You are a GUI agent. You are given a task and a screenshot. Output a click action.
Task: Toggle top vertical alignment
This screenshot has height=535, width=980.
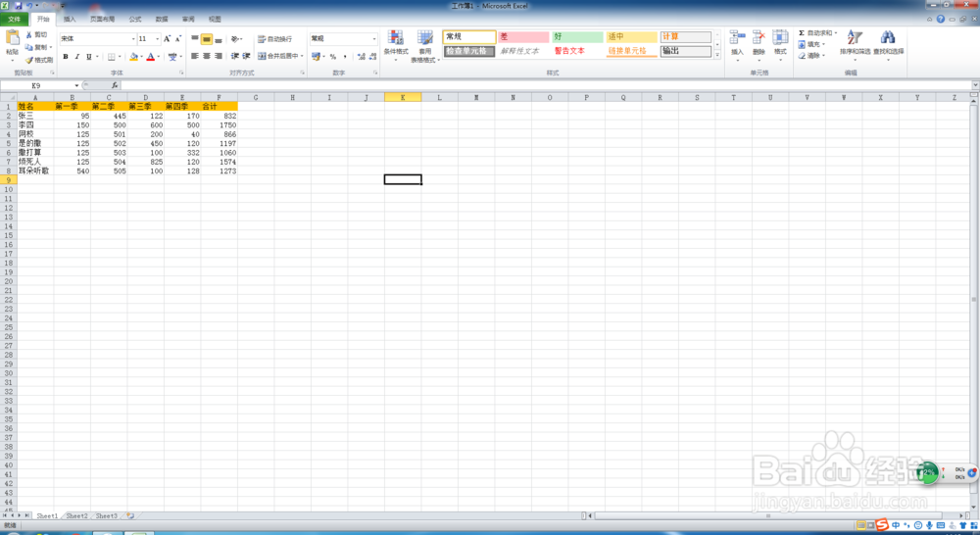click(194, 39)
